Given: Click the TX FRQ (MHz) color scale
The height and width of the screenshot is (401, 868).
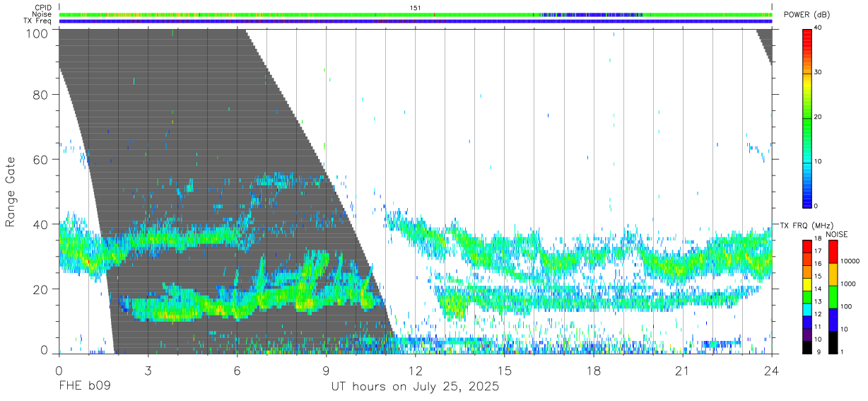Looking at the screenshot, I should (807, 297).
